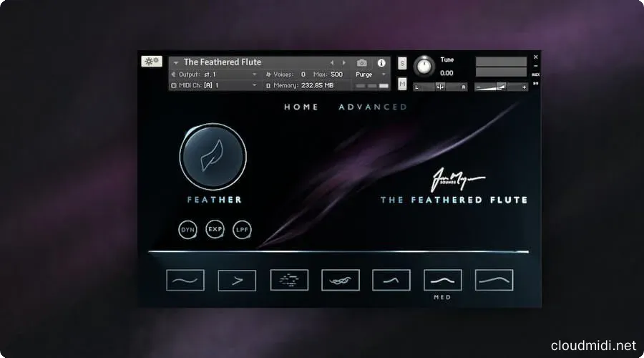Solo the instrument with S button
The height and width of the screenshot is (358, 644).
tap(402, 63)
